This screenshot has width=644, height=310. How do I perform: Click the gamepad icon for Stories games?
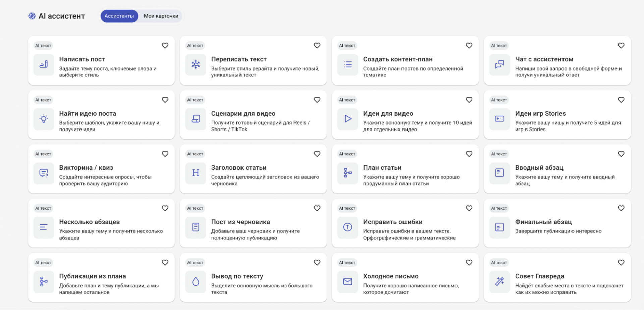point(499,119)
